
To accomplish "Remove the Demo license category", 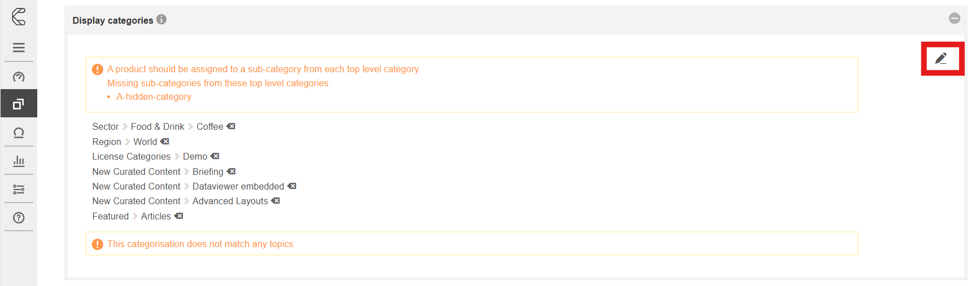I will [215, 156].
